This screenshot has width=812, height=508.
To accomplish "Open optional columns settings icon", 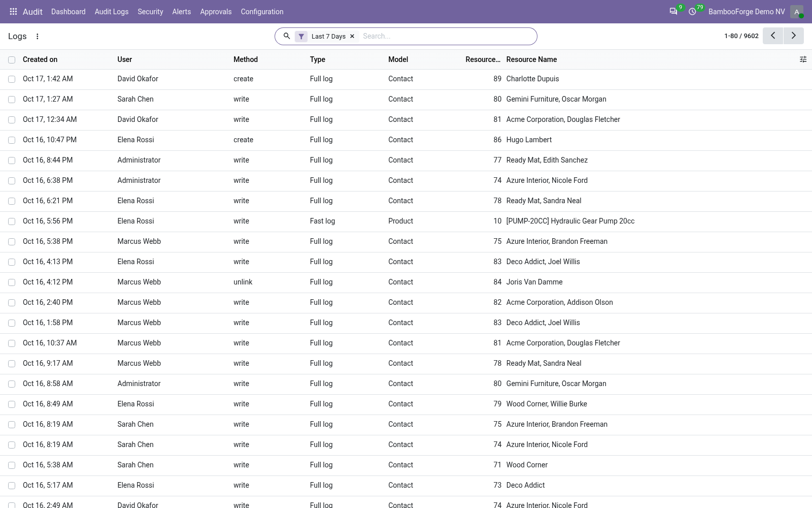I will (803, 59).
